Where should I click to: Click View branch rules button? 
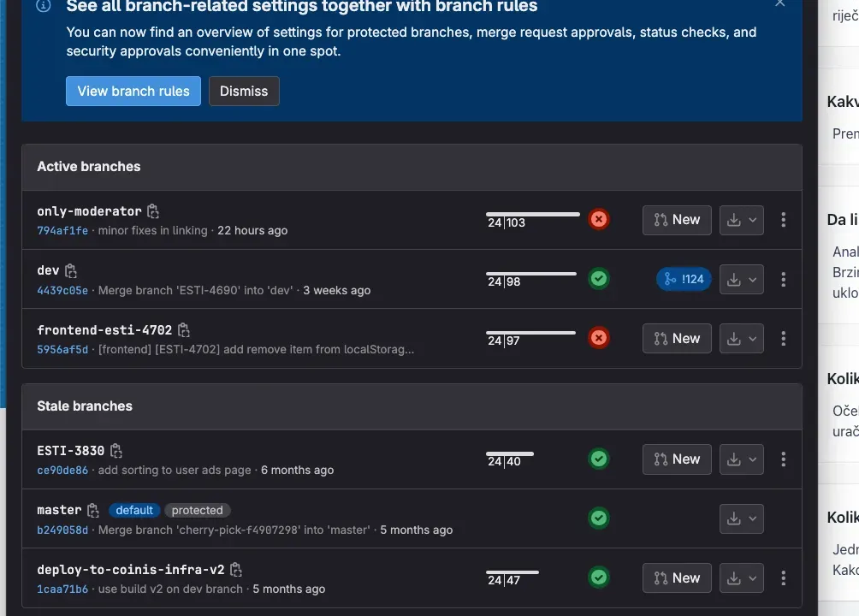[x=133, y=92]
